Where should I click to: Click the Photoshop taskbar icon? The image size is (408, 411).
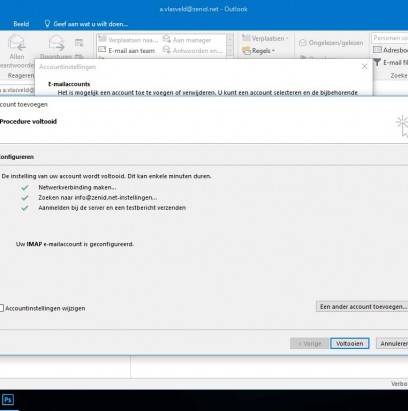point(8,399)
